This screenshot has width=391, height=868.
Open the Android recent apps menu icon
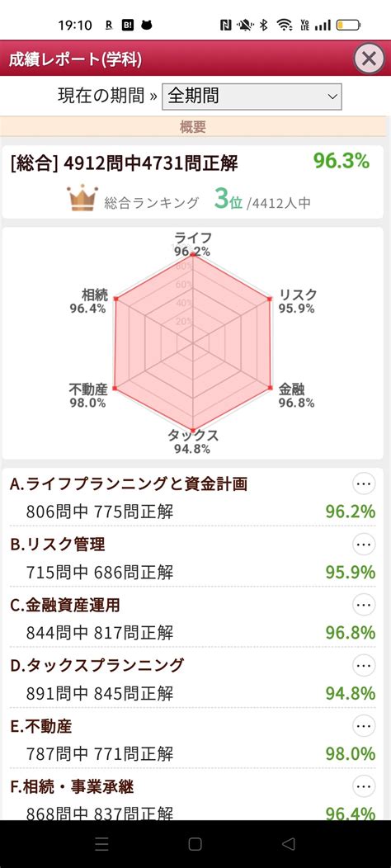click(x=102, y=843)
